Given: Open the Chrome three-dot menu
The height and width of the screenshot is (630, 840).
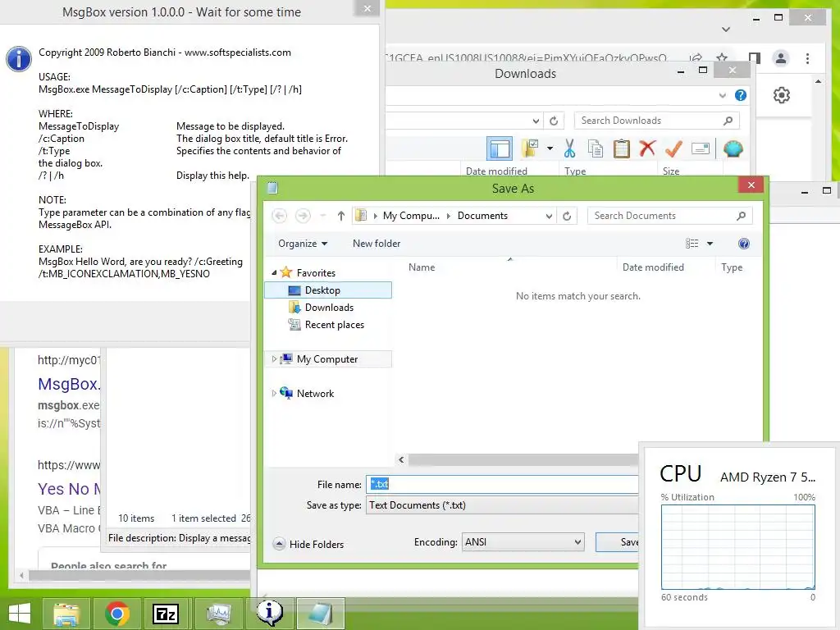Looking at the screenshot, I should [807, 58].
